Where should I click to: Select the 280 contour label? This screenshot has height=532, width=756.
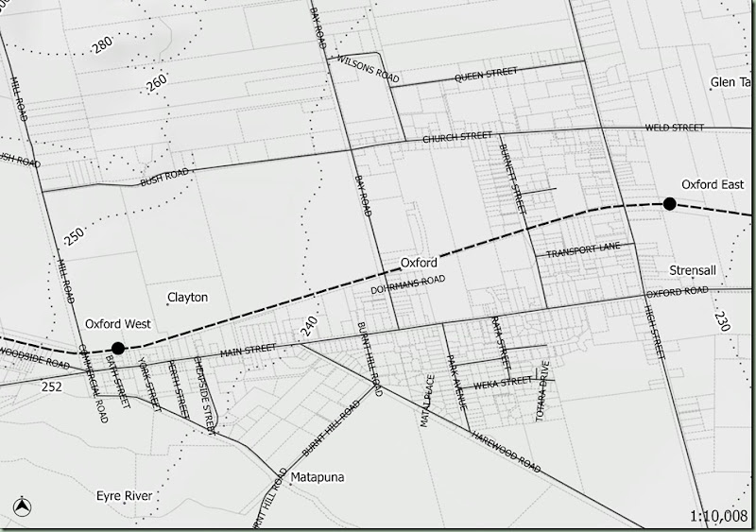tap(103, 44)
